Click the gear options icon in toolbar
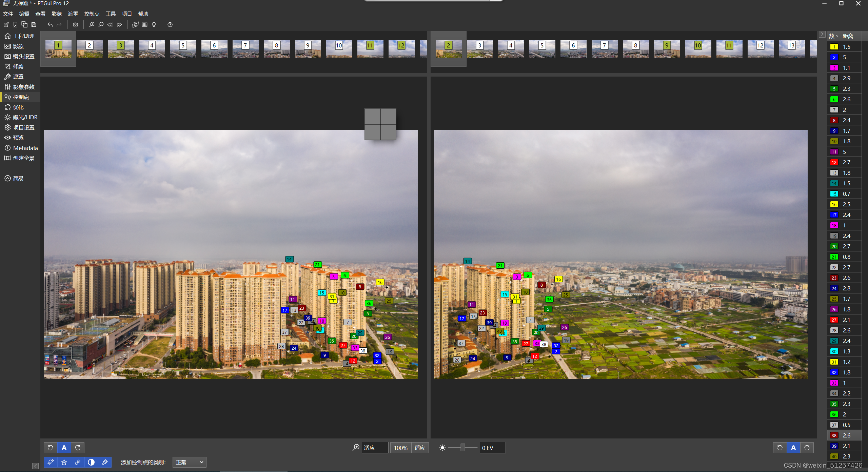Viewport: 868px width, 472px height. pyautogui.click(x=75, y=24)
